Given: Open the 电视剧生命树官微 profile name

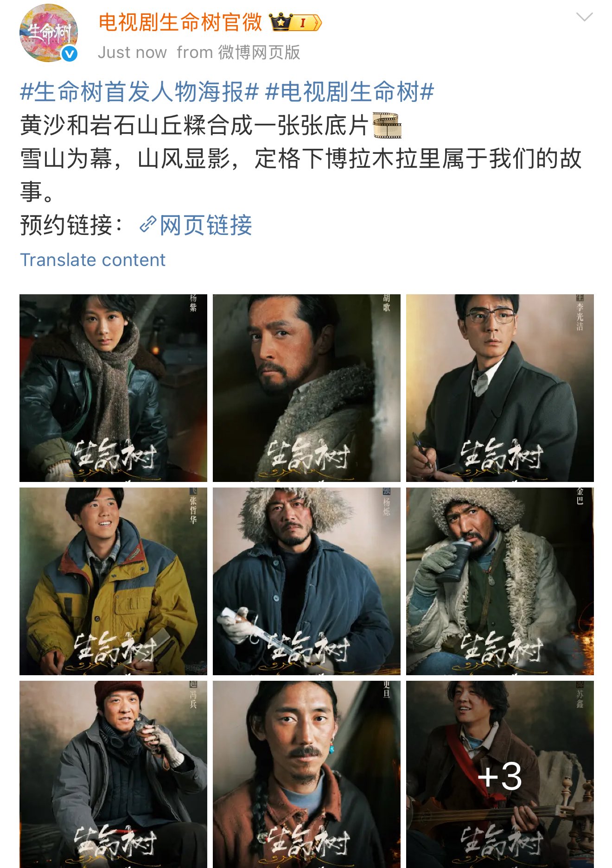Looking at the screenshot, I should click(180, 22).
